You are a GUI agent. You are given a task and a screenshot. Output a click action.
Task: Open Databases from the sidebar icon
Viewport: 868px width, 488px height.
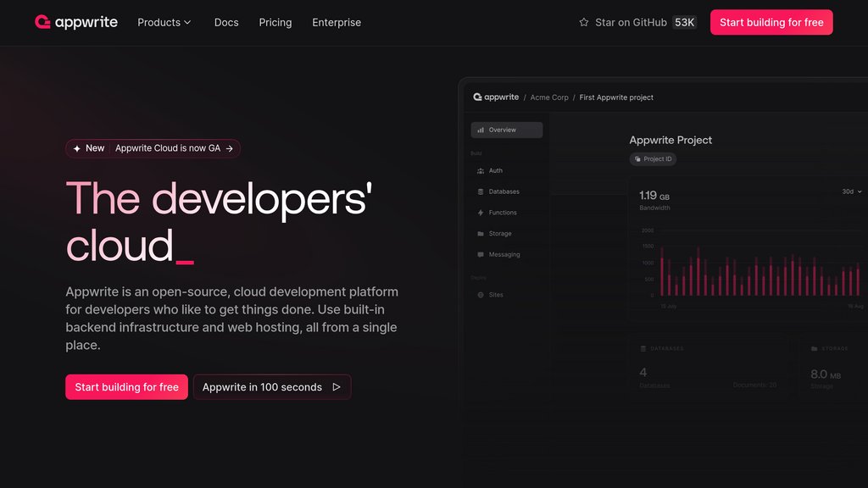click(x=480, y=191)
